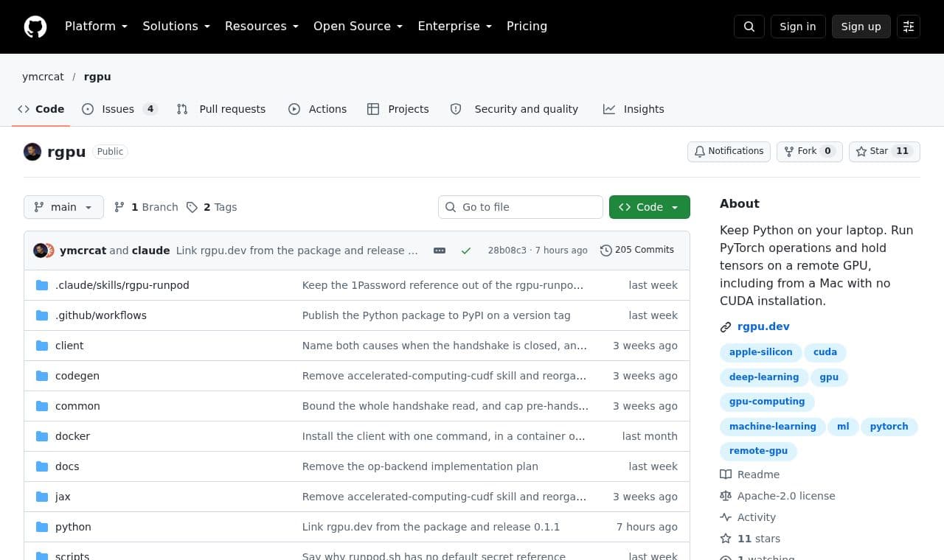The image size is (944, 560).
Task: View the Readme from the About sidebar
Action: point(750,475)
